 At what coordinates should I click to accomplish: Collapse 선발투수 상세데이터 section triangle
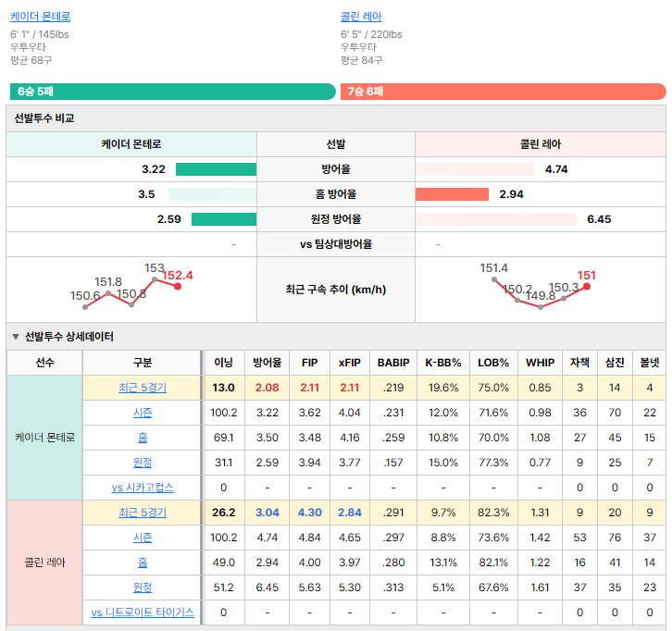[x=16, y=337]
